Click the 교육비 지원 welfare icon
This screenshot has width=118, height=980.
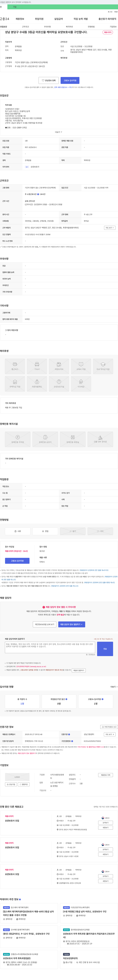tap(81, 366)
